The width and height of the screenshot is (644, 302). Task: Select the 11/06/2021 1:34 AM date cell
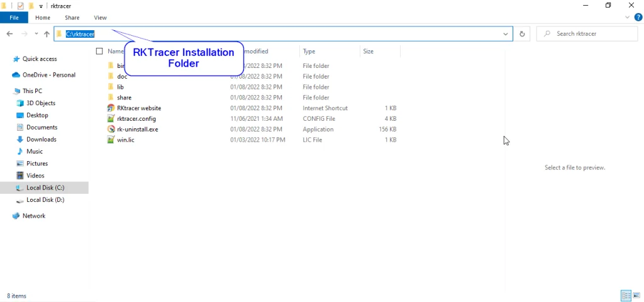[257, 119]
